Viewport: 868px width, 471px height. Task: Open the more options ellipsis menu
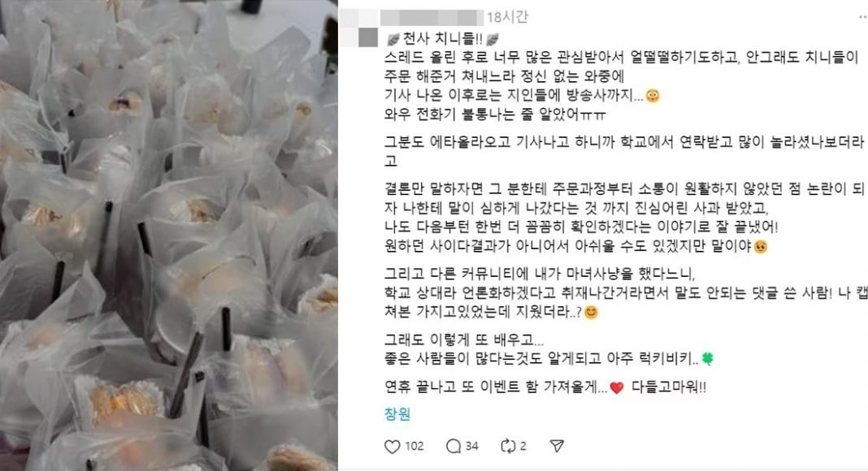(x=862, y=17)
